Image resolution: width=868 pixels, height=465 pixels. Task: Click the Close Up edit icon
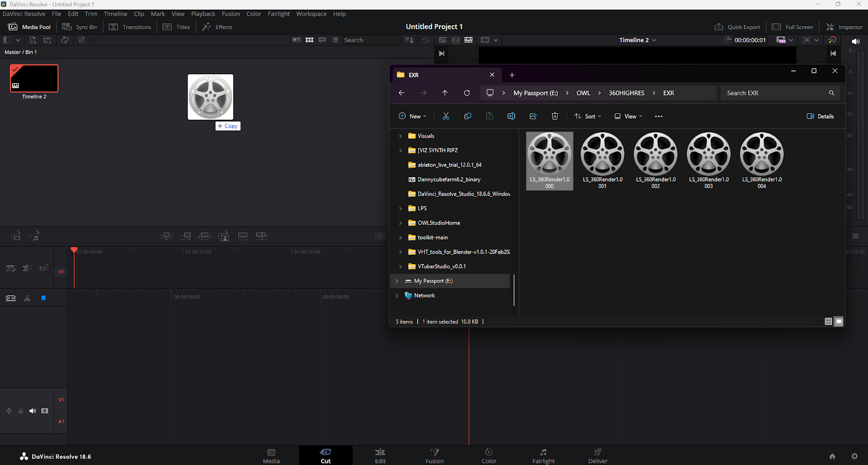[x=224, y=236]
